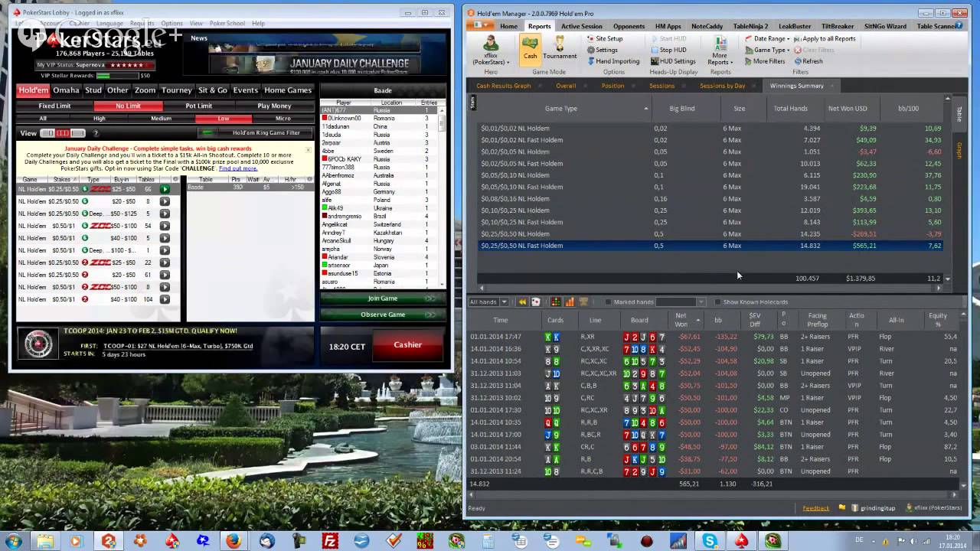Open Marked hands combo box

(681, 302)
